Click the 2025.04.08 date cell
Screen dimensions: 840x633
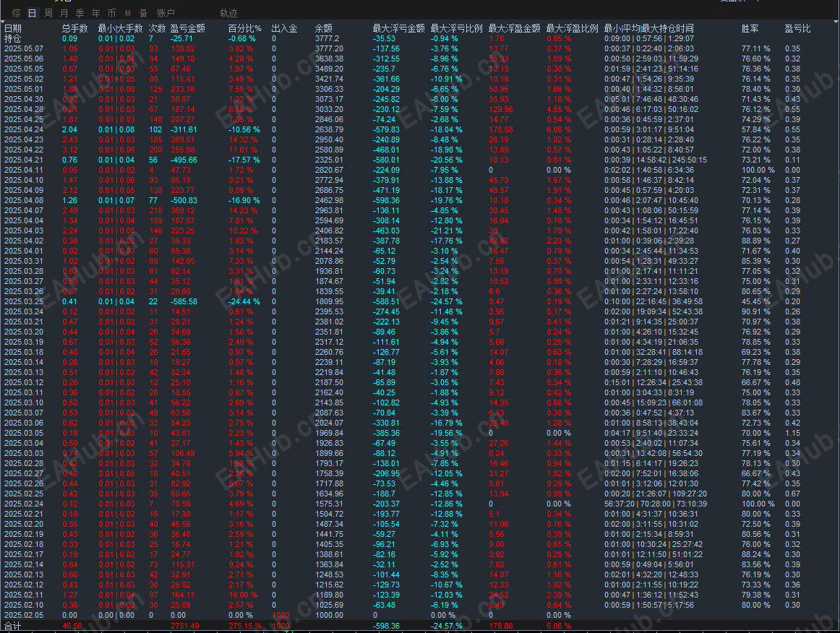pyautogui.click(x=24, y=200)
